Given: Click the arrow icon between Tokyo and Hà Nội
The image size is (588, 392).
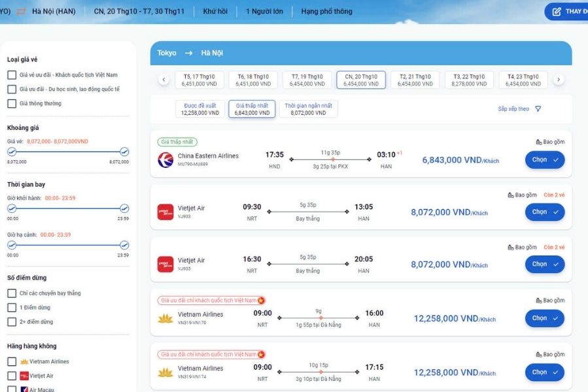Looking at the screenshot, I should [188, 53].
